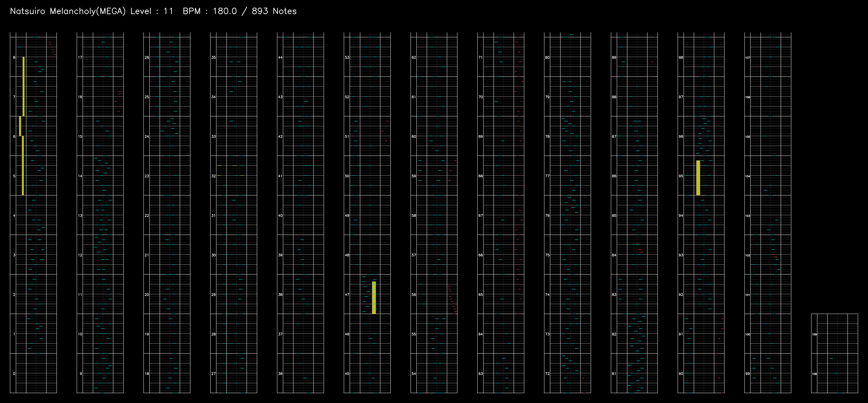868x403 pixels.
Task: Click the yellow hold note in measure 95
Action: 698,178
